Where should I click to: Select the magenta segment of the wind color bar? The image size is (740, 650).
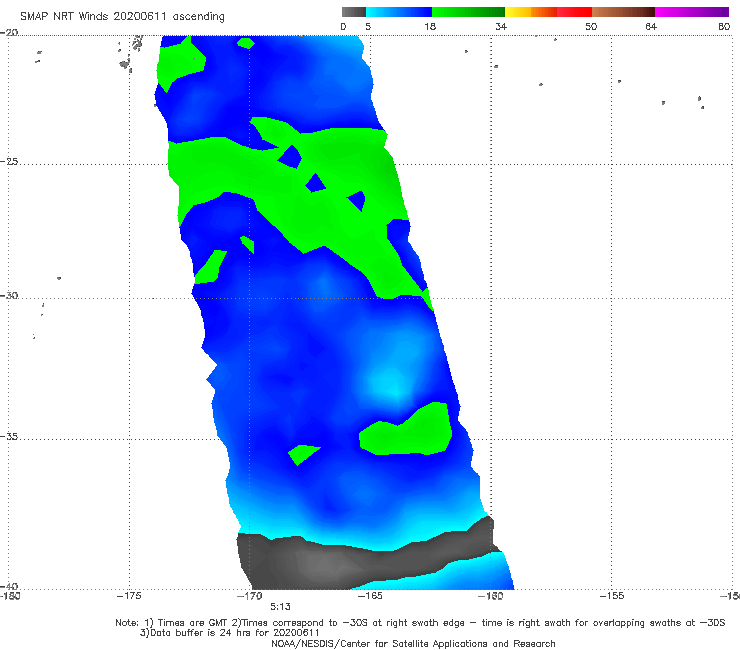[692, 12]
